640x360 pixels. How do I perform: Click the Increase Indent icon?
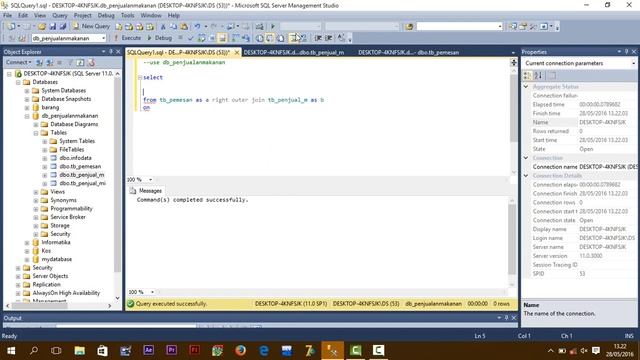(329, 38)
